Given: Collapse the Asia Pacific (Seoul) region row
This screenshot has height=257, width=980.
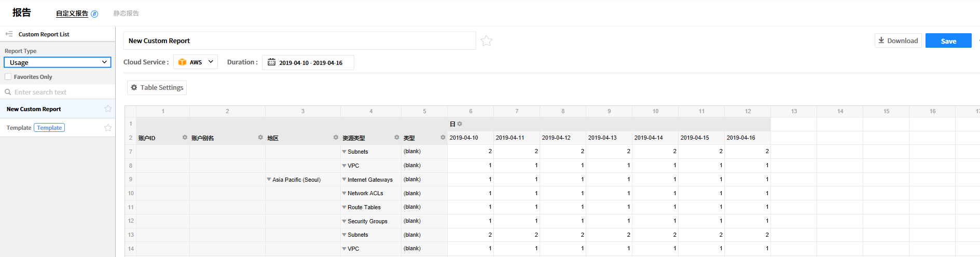Looking at the screenshot, I should point(269,179).
